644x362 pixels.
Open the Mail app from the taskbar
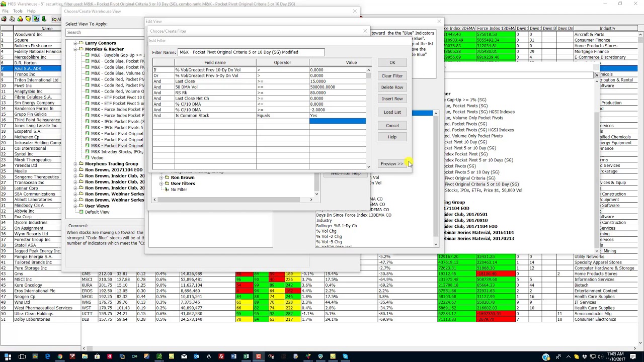(184, 356)
